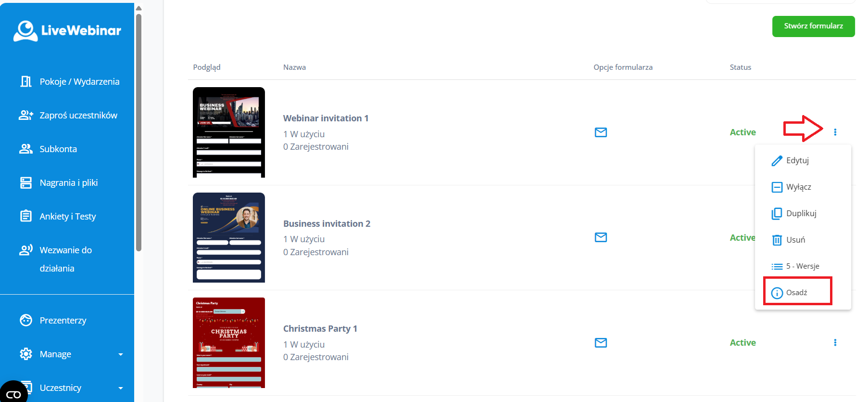Click the LiveWebinar logo
This screenshot has height=402, width=868.
coord(67,30)
